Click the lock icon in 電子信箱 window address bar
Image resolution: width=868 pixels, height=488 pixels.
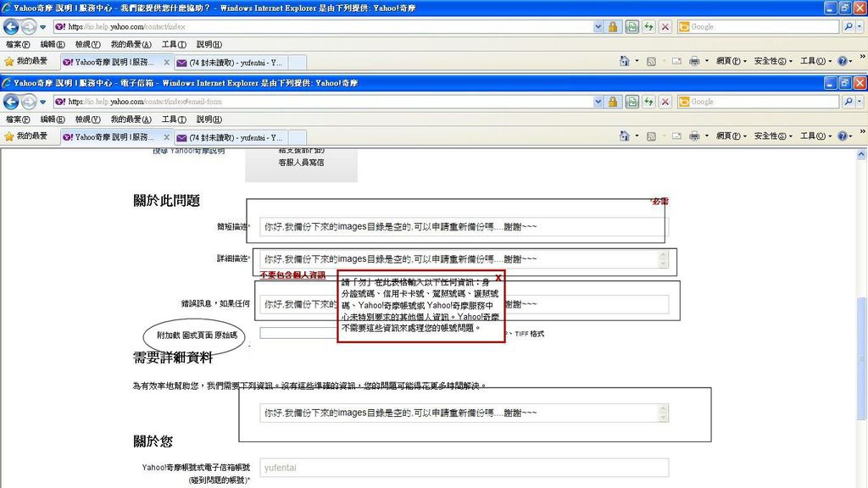613,102
